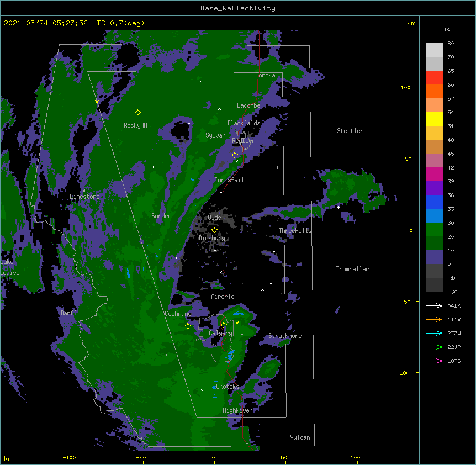Screen dimensions: 476x465
Task: Click the magenta 18TS arrow in the legend
Action: click(434, 361)
